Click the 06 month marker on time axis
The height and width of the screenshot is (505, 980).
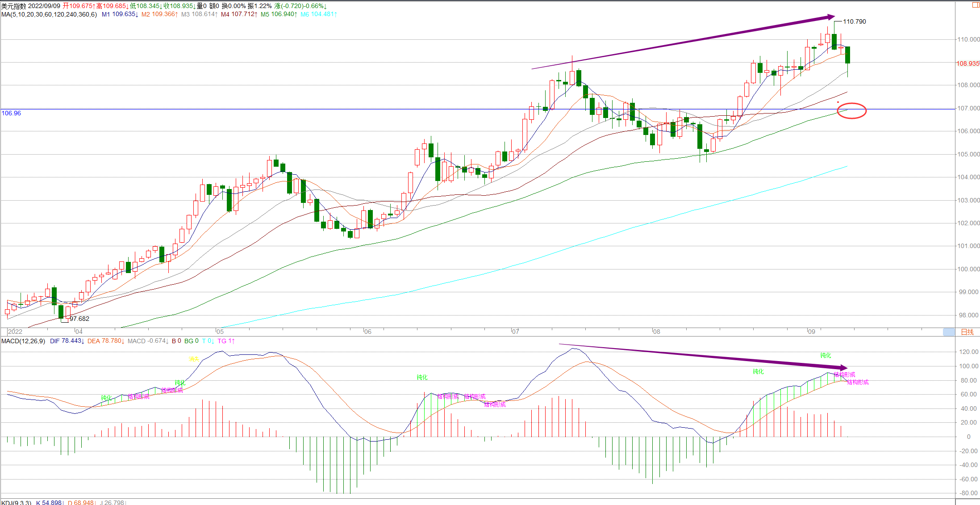tap(367, 332)
